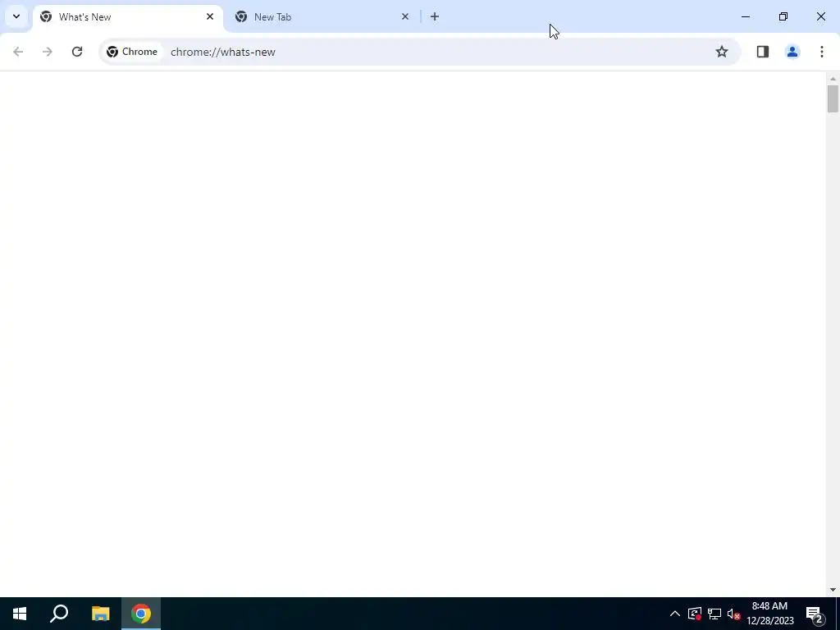840x630 pixels.
Task: Open the tab search dropdown arrow
Action: [16, 16]
